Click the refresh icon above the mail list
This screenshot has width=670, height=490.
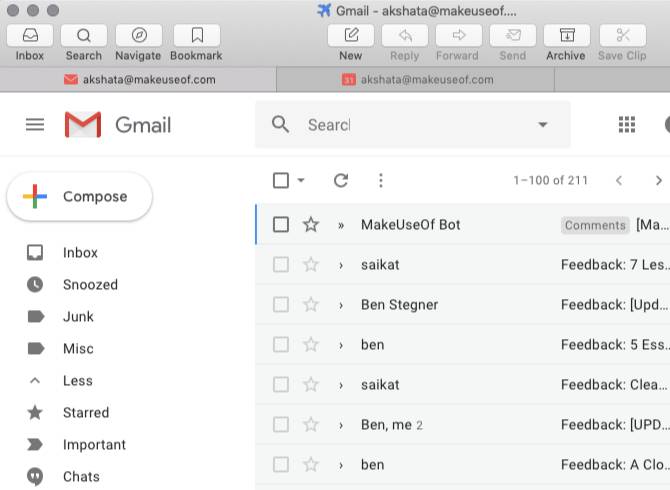pyautogui.click(x=341, y=180)
